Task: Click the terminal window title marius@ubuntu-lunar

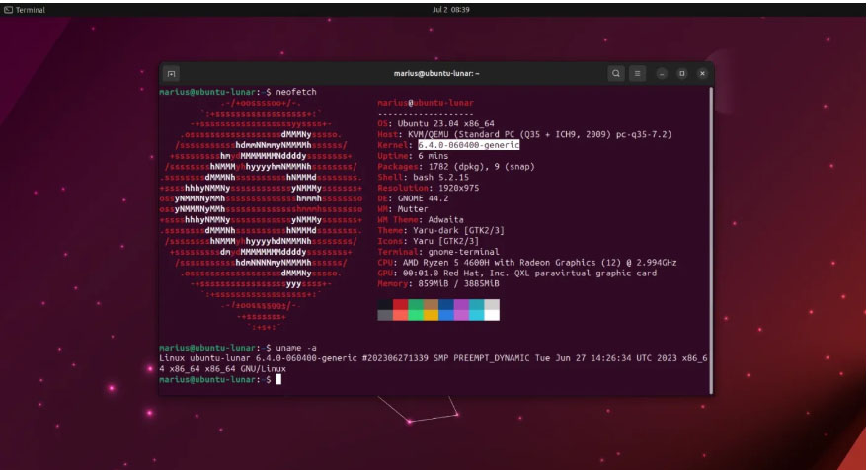Action: (x=436, y=74)
